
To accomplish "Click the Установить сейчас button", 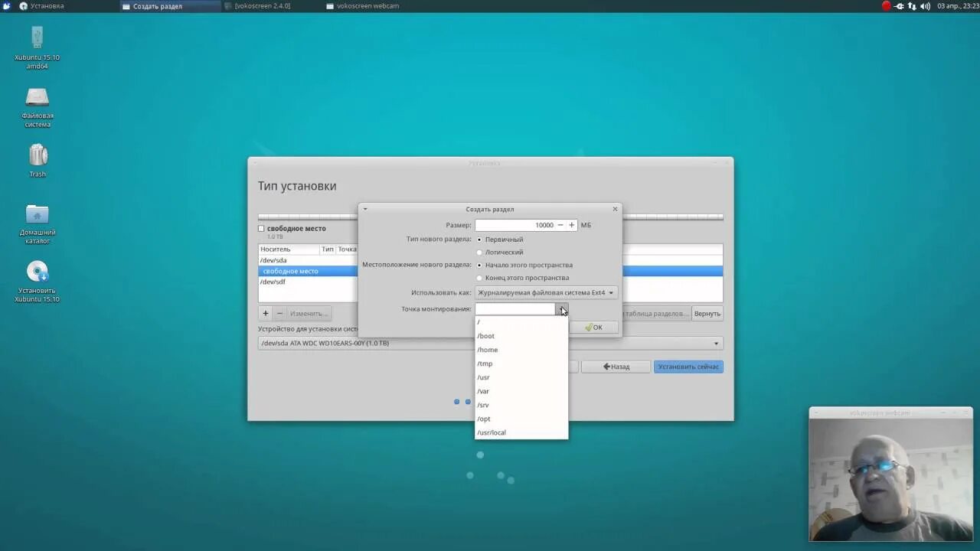I will pos(688,367).
